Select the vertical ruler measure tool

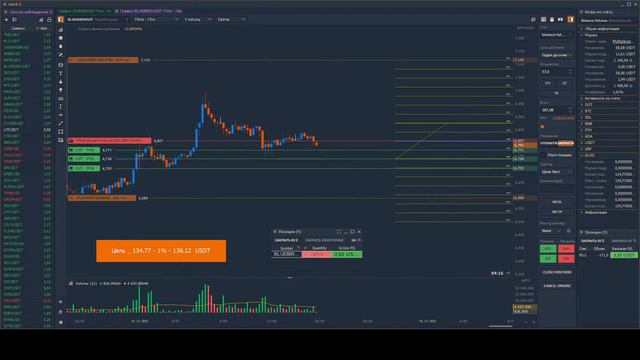[61, 107]
